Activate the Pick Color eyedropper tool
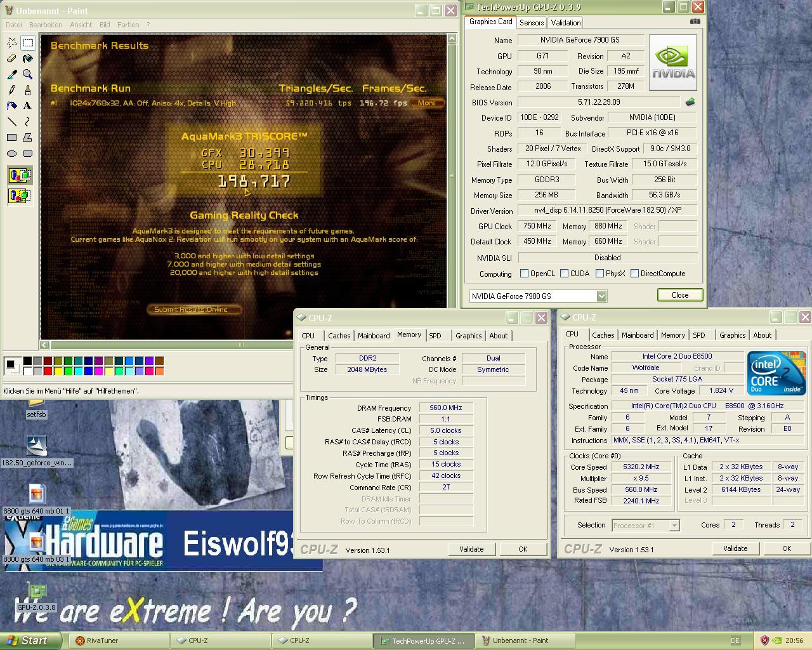The image size is (812, 650). (x=11, y=74)
